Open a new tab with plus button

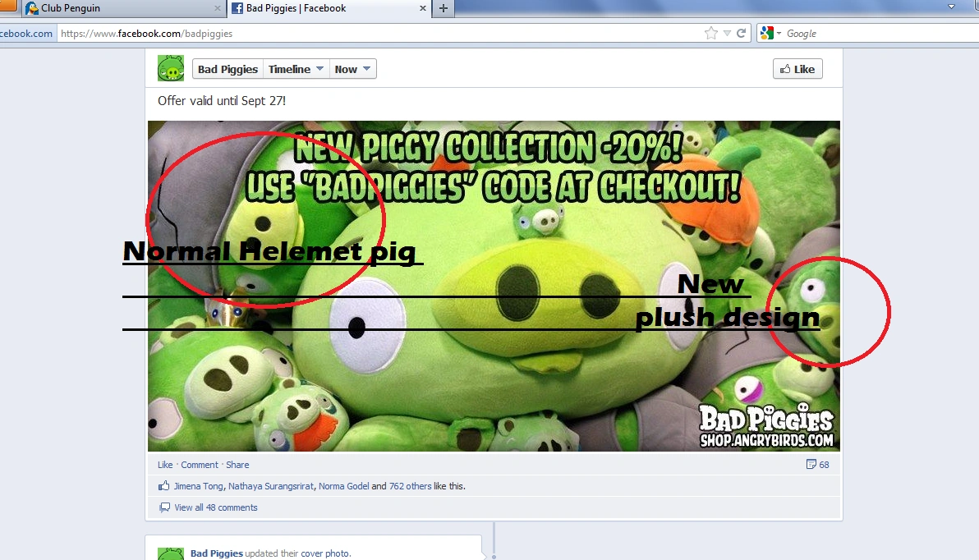444,8
